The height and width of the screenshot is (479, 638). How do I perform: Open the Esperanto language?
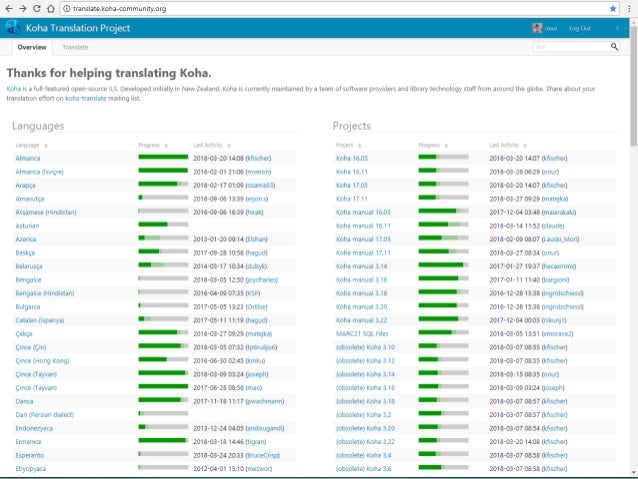coord(30,455)
